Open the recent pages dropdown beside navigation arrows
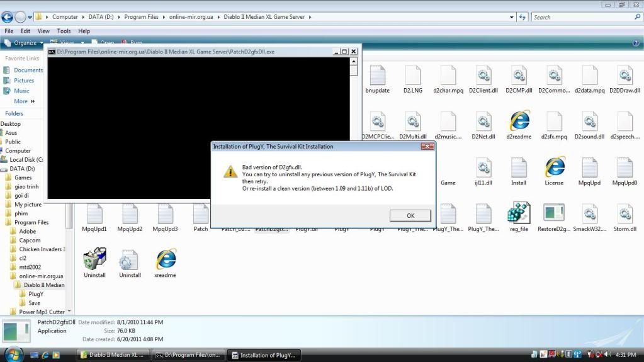 [x=30, y=17]
